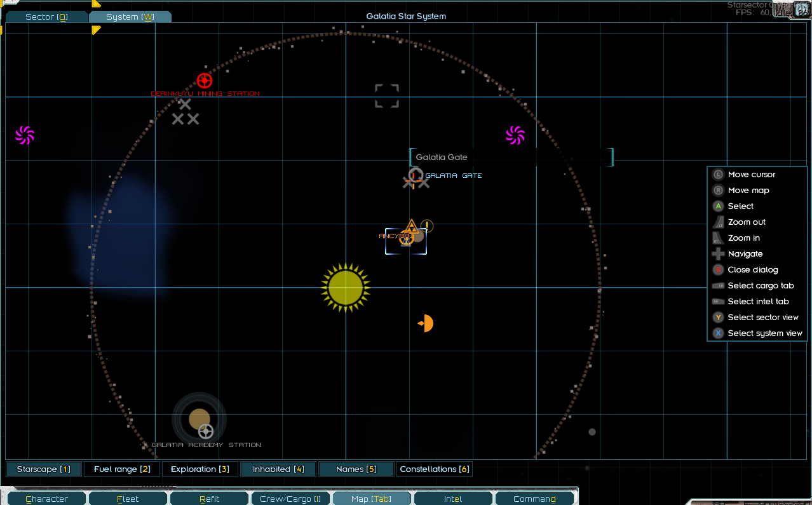The height and width of the screenshot is (505, 812).
Task: Click the Select intel tab bumper icon
Action: point(718,301)
